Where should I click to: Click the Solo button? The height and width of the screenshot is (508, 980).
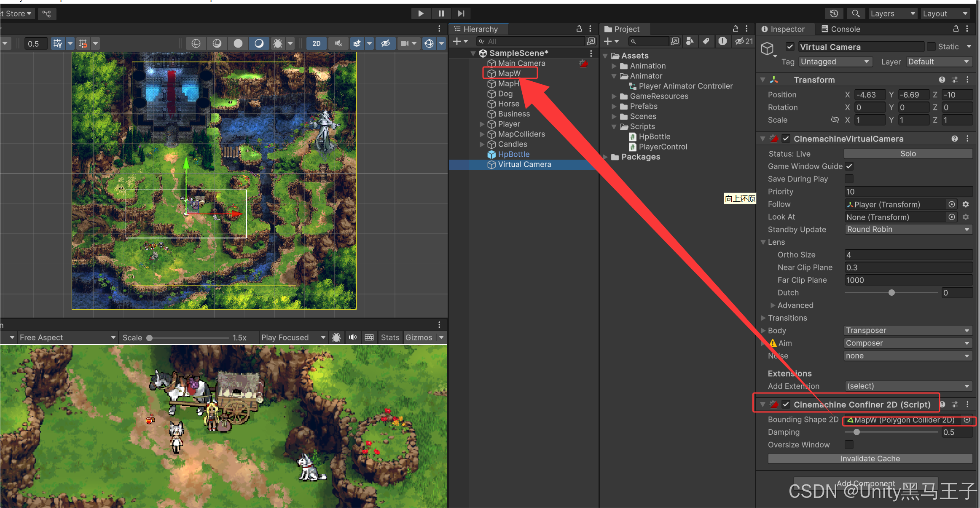click(x=908, y=154)
